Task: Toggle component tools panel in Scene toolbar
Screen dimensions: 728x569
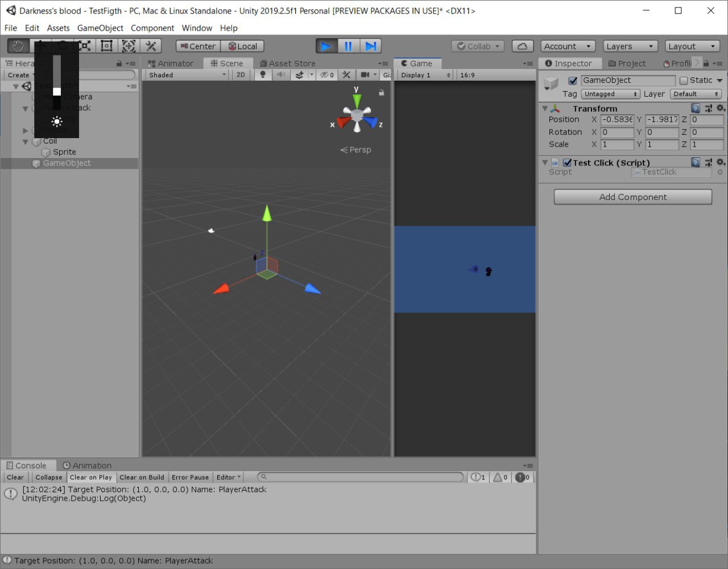Action: click(346, 74)
